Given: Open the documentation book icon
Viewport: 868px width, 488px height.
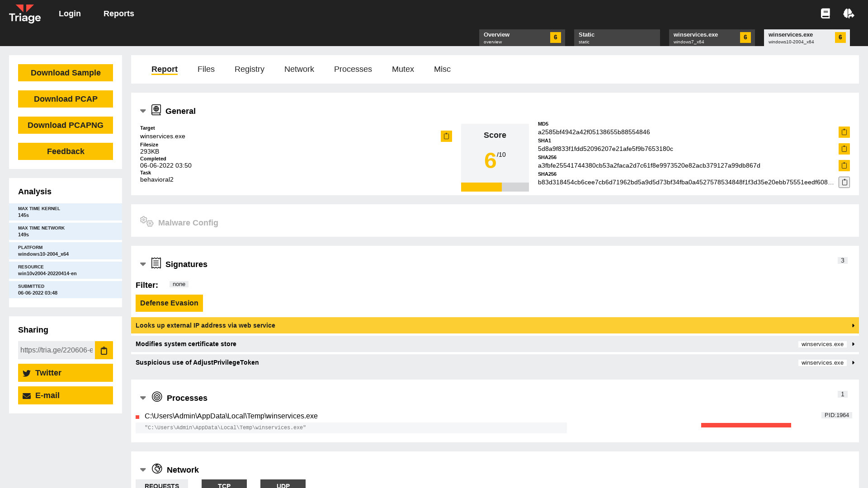Looking at the screenshot, I should coord(826,14).
